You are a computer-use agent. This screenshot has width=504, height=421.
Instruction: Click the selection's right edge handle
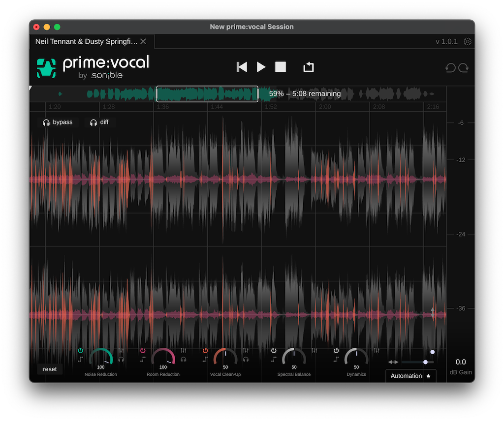click(258, 94)
